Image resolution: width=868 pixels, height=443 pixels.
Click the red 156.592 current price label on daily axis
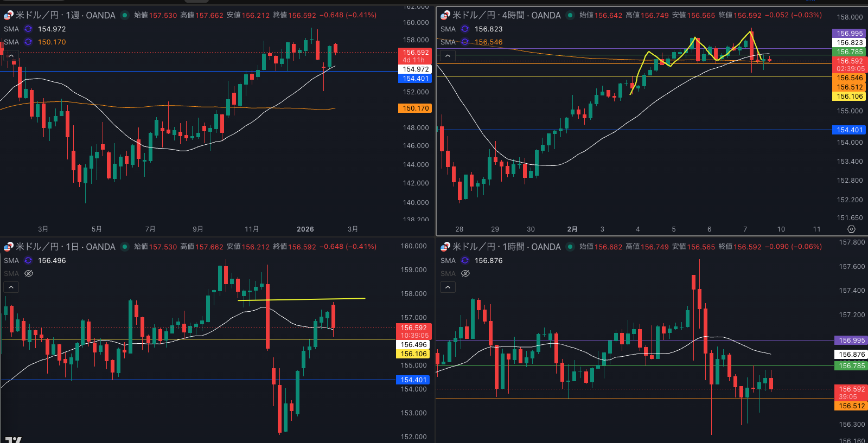[413, 331]
